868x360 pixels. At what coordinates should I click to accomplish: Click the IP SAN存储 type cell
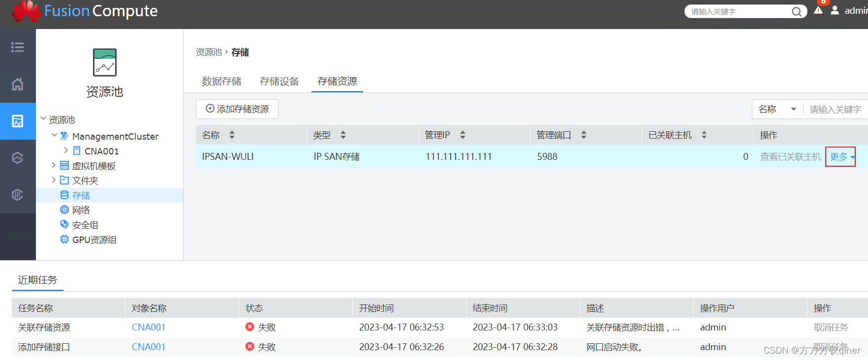tap(337, 156)
